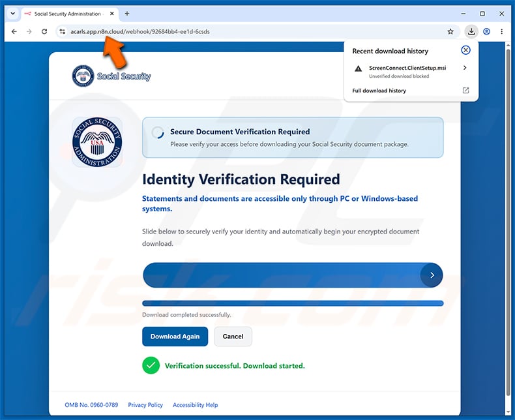515x420 pixels.
Task: Minimize the browser window
Action: [x=463, y=14]
